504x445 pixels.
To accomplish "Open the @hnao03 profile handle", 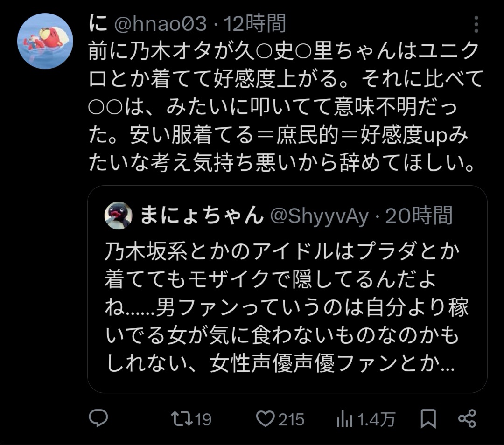I will pyautogui.click(x=160, y=24).
